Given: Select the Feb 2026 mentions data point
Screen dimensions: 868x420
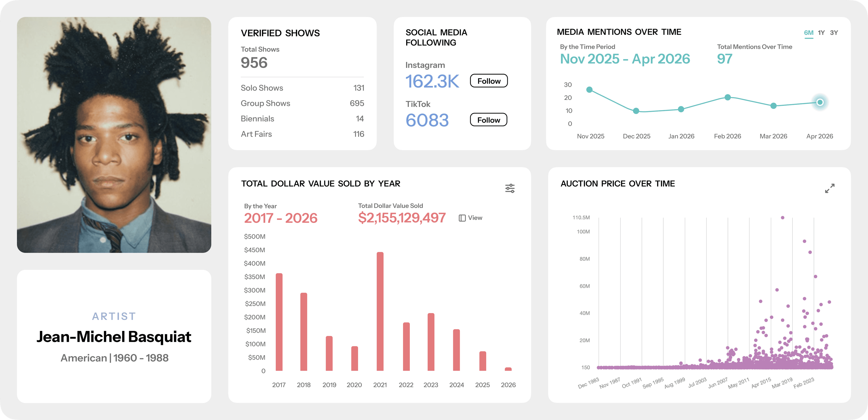Looking at the screenshot, I should [x=727, y=97].
